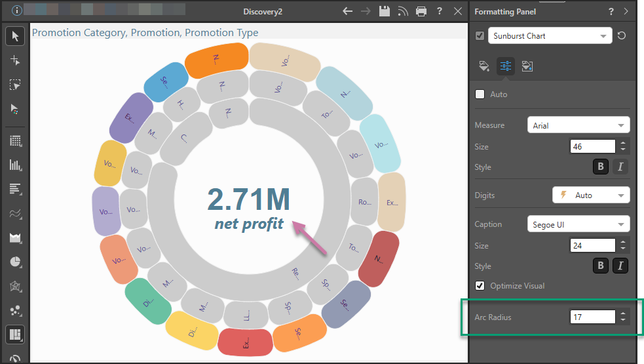Select the pie chart type icon
Screen dimensions: 644x364
click(x=15, y=262)
